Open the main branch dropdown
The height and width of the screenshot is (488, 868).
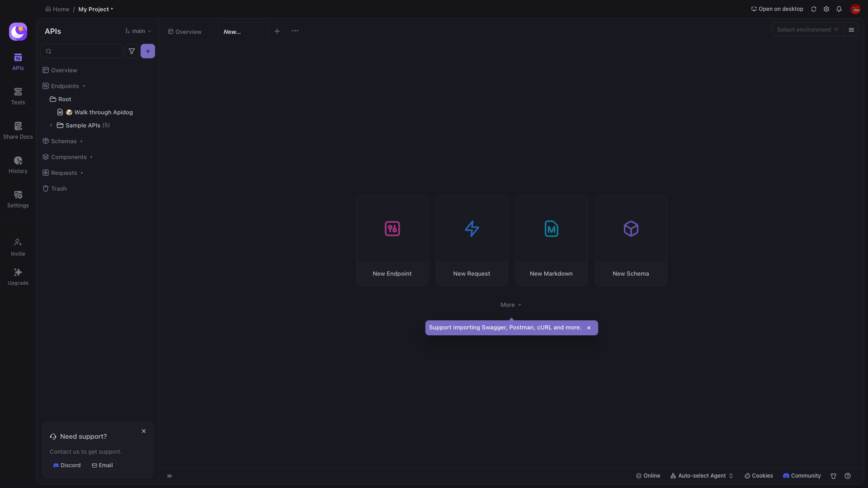138,31
